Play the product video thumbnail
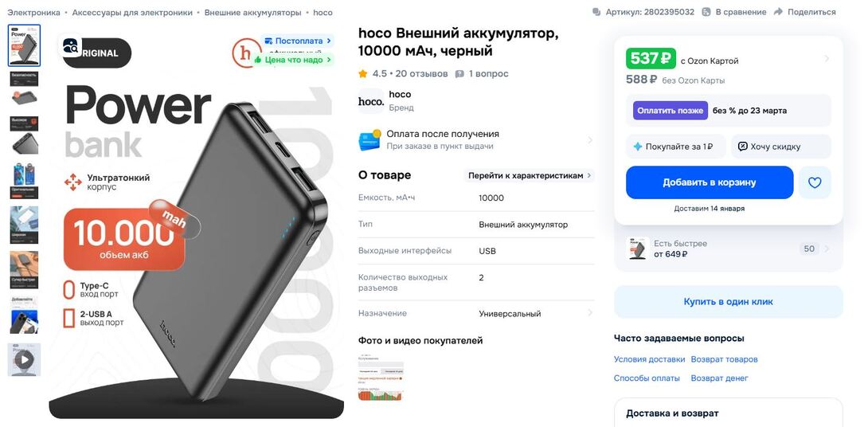 click(x=24, y=360)
